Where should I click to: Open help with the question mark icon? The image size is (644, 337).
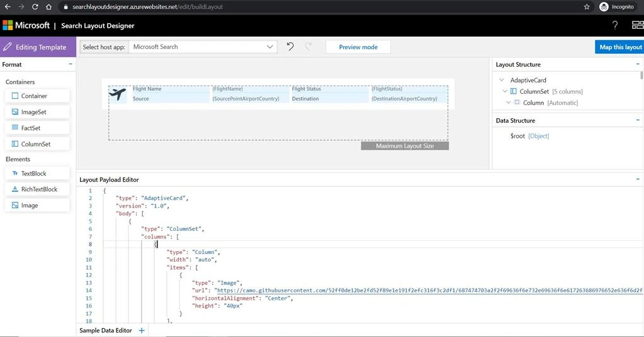(x=615, y=25)
